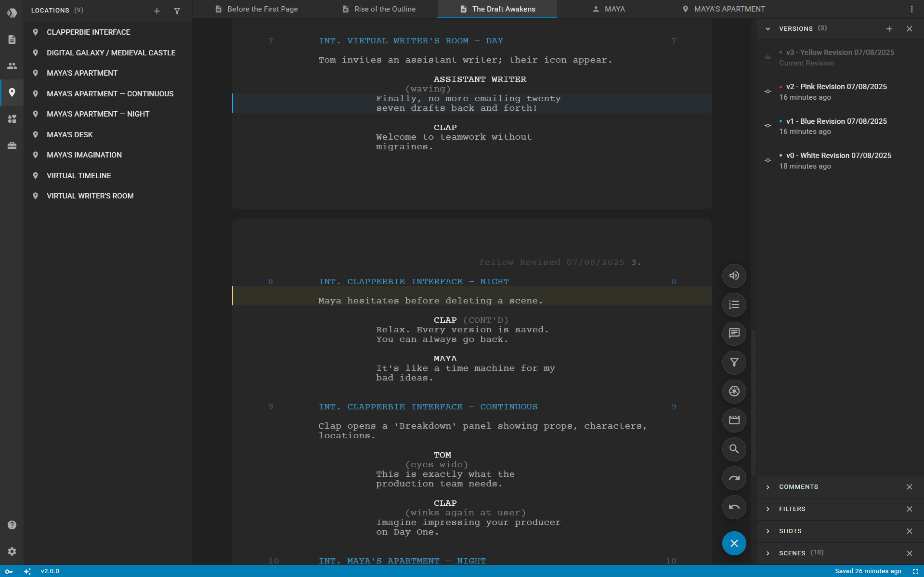Click the redo arrow button

point(734,478)
